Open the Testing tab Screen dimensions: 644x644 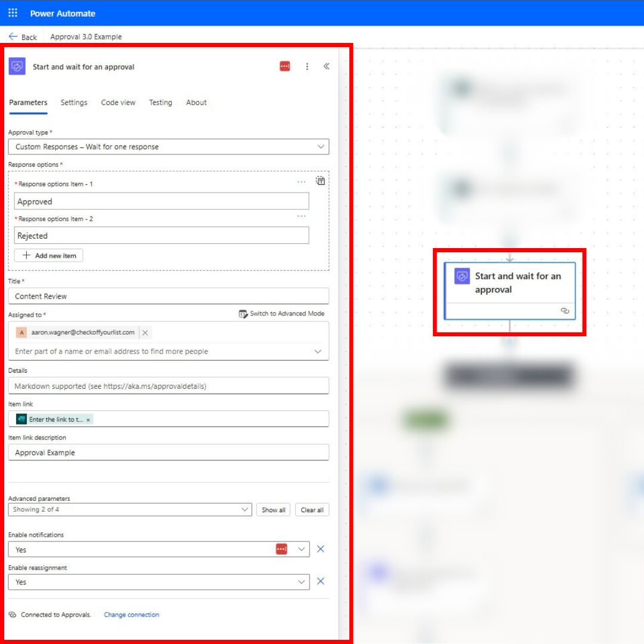pos(160,103)
